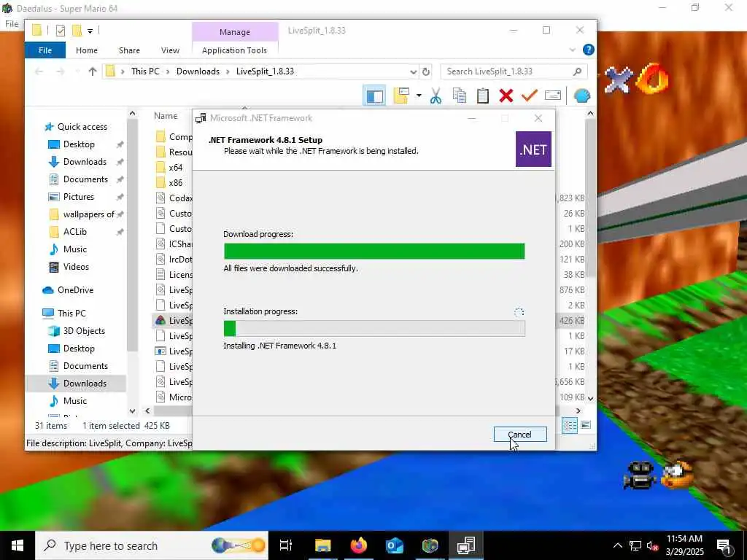Click the Download progress bar
Viewport: 747px width, 560px height.
pyautogui.click(x=374, y=251)
